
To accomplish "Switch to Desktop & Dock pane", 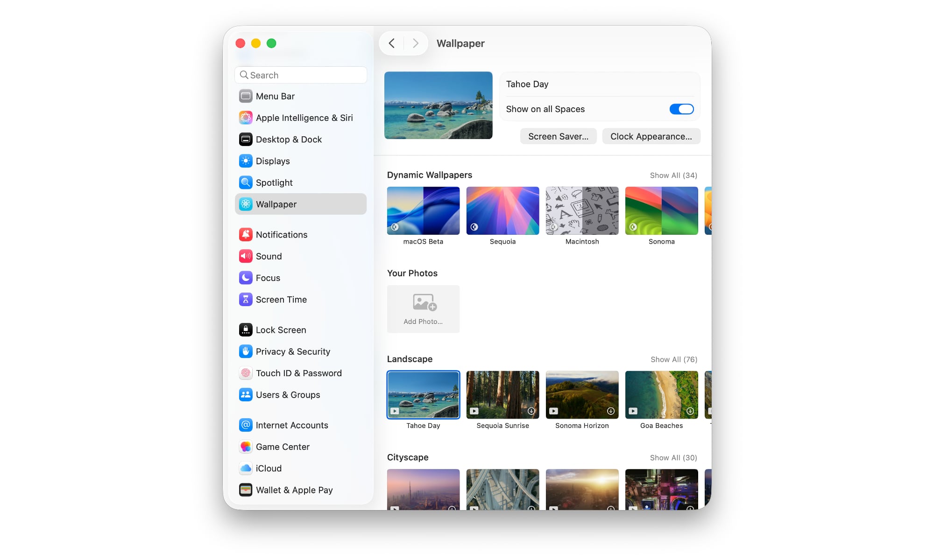I will point(301,140).
